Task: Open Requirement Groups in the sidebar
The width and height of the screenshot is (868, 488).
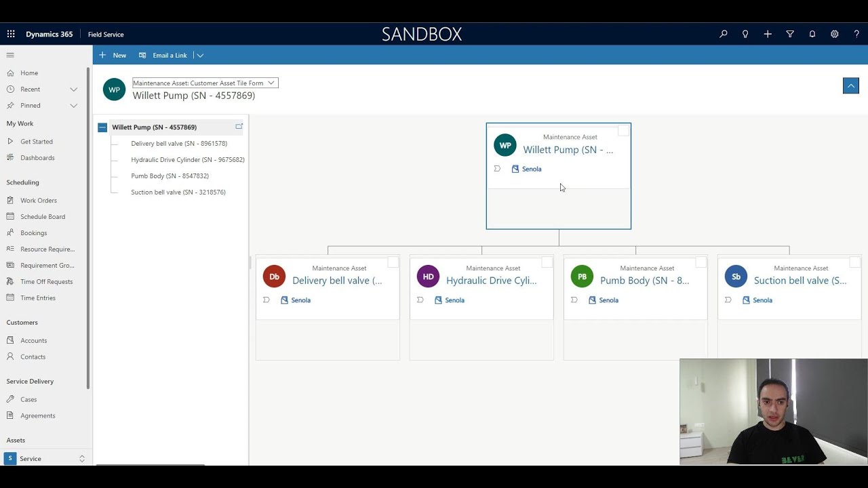Action: (47, 266)
